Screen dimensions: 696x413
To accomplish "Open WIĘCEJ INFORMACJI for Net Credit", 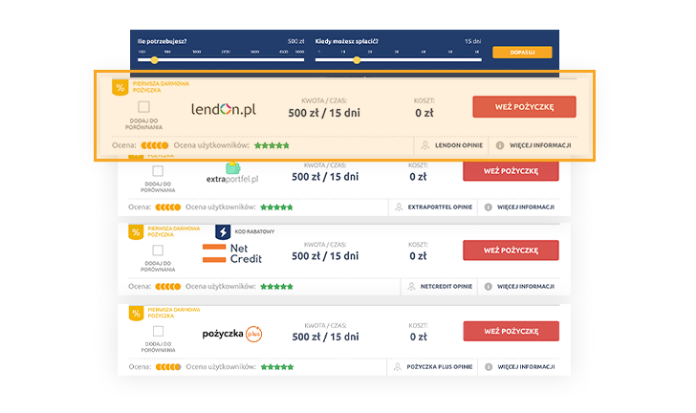I will [x=526, y=287].
